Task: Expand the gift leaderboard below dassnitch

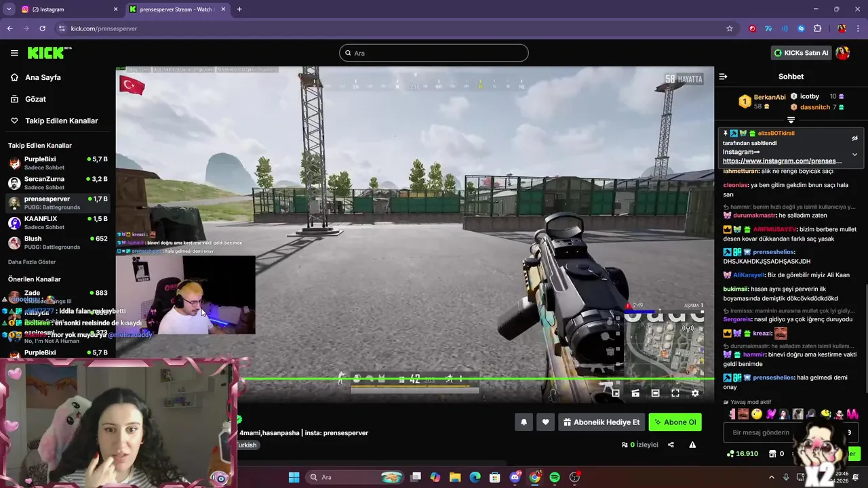Action: (791, 120)
